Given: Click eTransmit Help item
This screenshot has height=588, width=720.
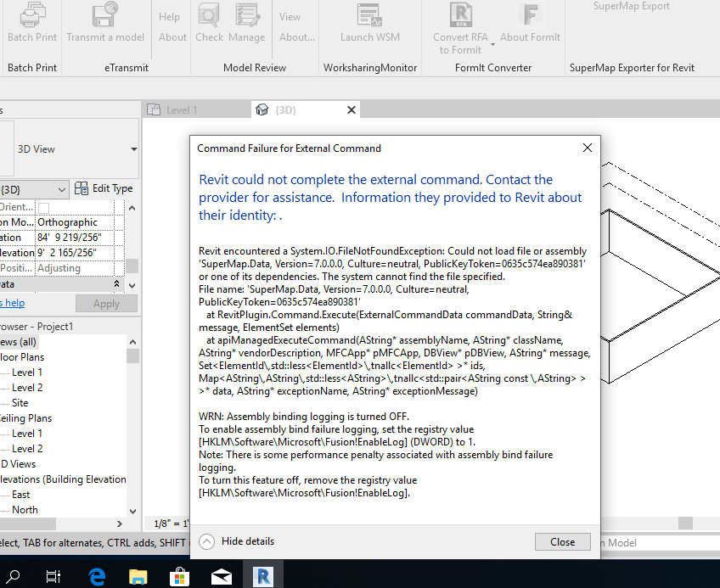Looking at the screenshot, I should tap(169, 17).
